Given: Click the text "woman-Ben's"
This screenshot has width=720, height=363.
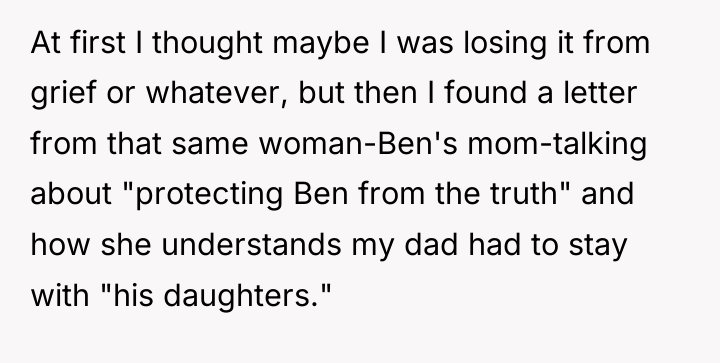Looking at the screenshot, I should pyautogui.click(x=358, y=144).
